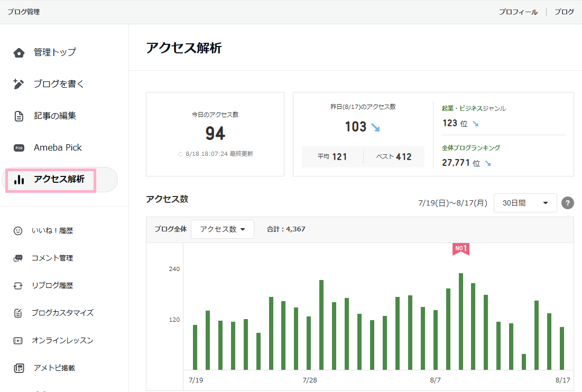Open ブログを書く menu item

[59, 84]
